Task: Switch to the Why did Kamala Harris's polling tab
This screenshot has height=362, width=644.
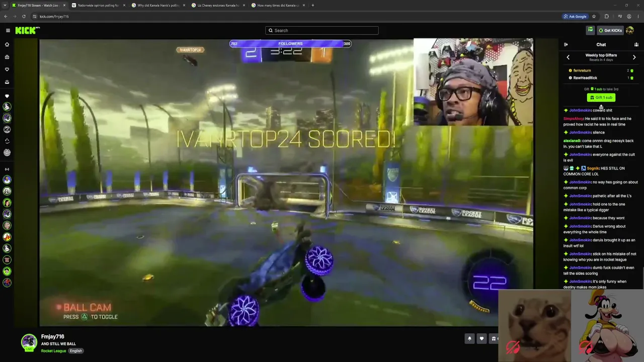Action: click(158, 5)
